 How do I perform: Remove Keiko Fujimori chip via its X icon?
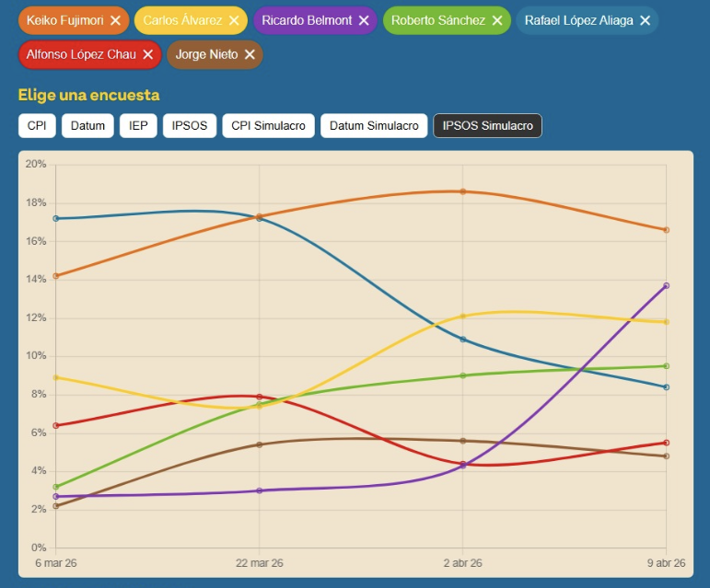[x=115, y=20]
